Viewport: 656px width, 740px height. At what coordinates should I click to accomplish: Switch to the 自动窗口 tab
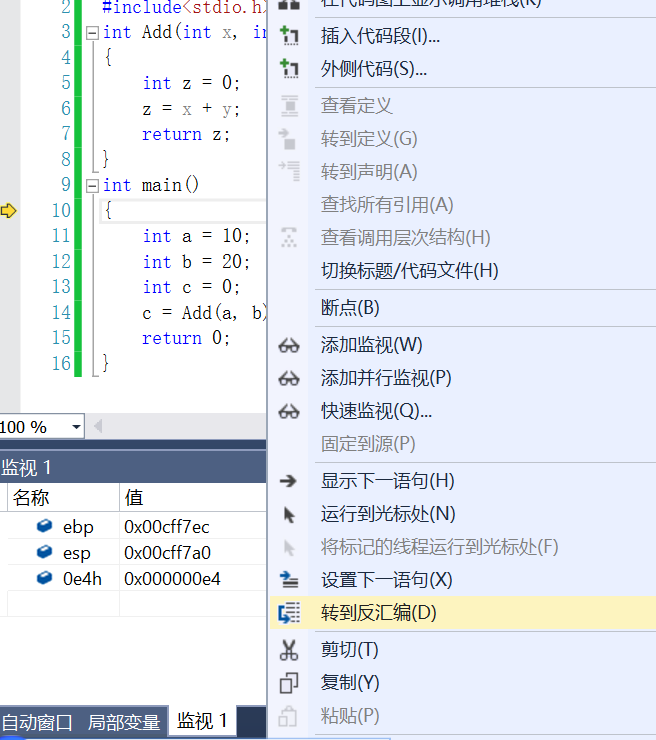click(x=37, y=723)
